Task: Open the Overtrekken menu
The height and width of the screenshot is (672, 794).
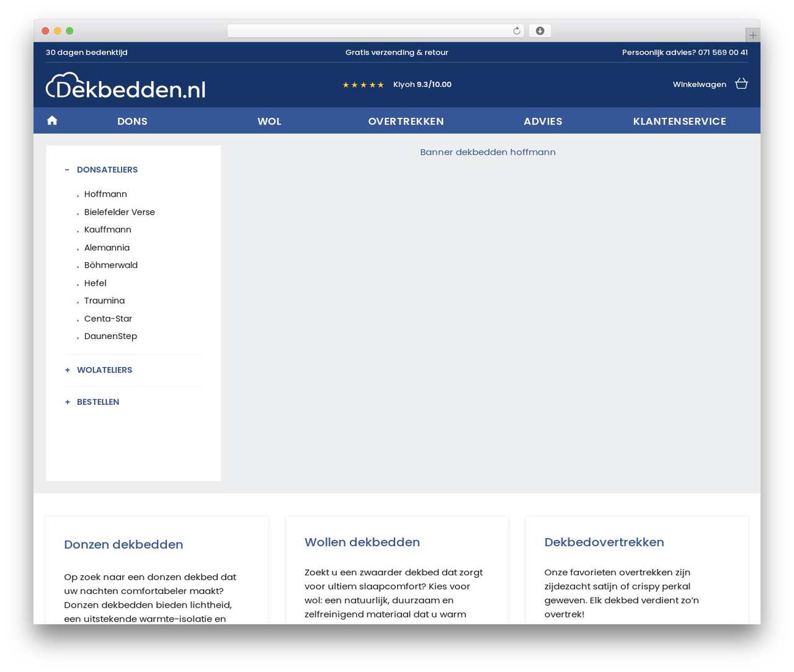Action: pos(406,122)
